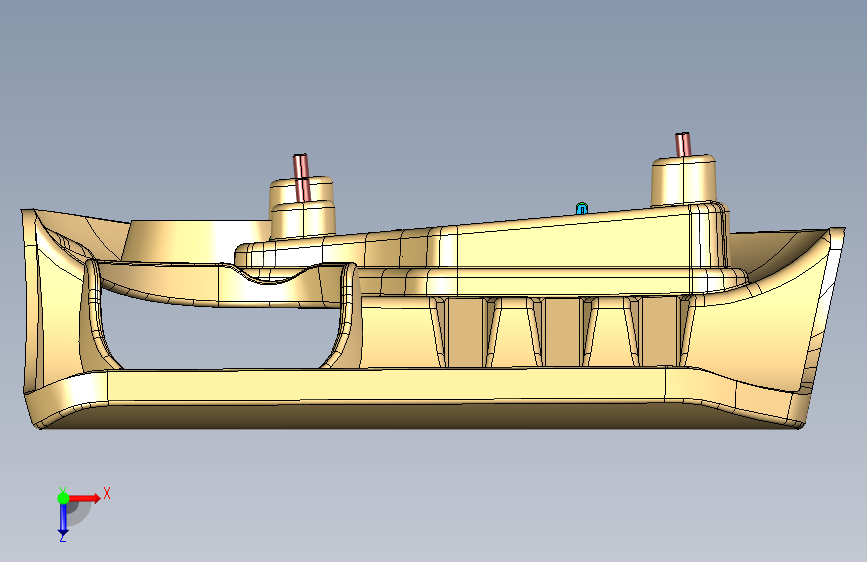Screen dimensions: 867x562
Task: Click the green Y axis dot of the triad
Action: (63, 498)
